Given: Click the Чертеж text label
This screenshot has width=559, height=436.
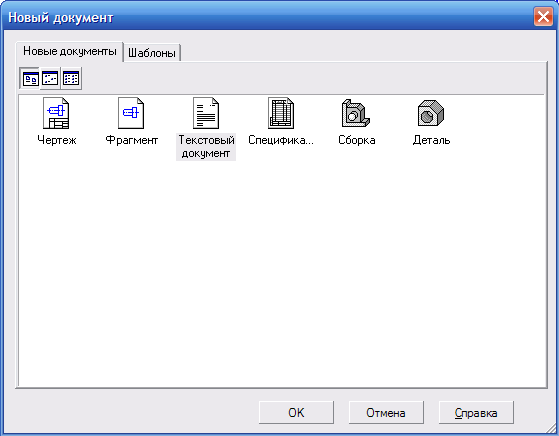Looking at the screenshot, I should pyautogui.click(x=57, y=140).
